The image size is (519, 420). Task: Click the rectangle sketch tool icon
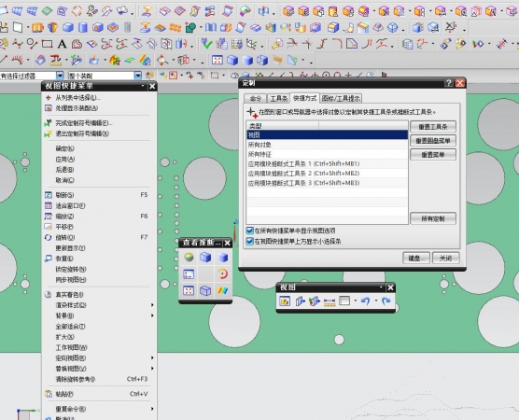(48, 44)
